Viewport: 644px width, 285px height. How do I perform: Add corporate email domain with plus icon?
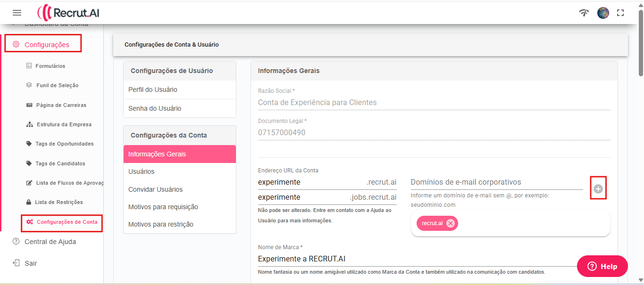598,189
